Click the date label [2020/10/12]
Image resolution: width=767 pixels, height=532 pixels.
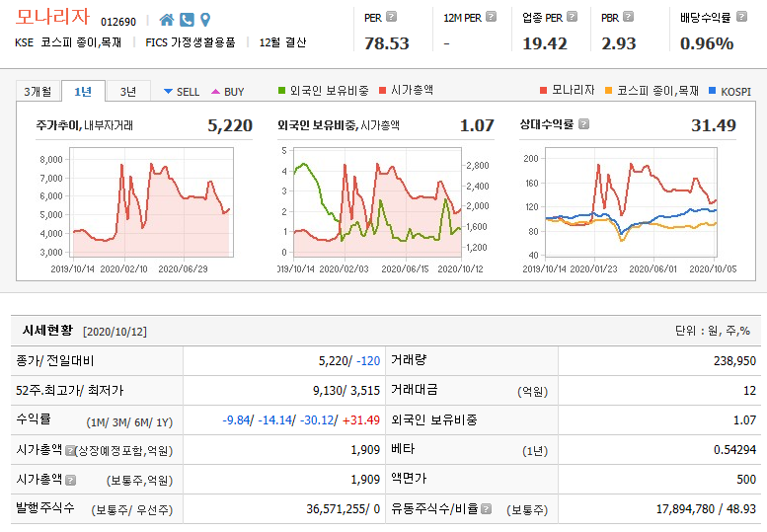pyautogui.click(x=115, y=332)
